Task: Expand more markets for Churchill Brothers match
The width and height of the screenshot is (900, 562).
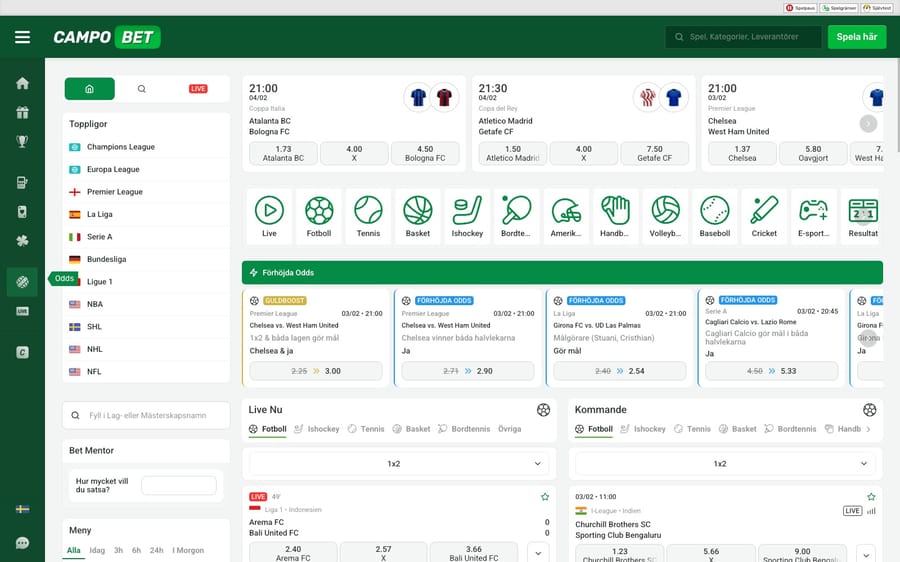Action: [866, 553]
